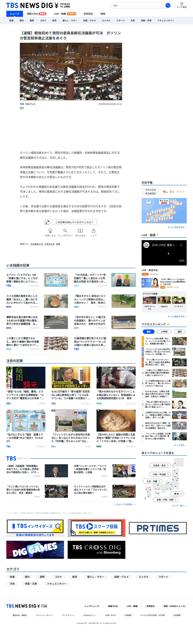The width and height of the screenshot is (193, 644).
Task: Switch to the LIVE・動画 tab in the header
Action: click(65, 14)
